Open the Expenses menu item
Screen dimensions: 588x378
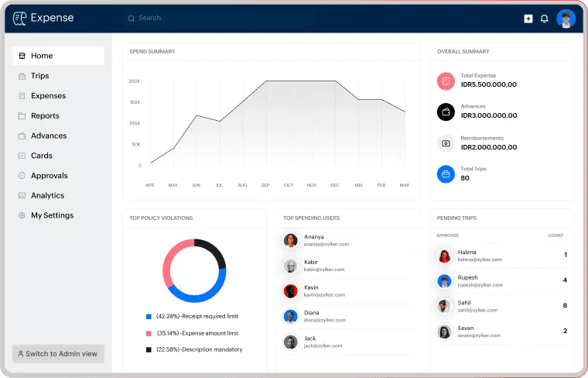pyautogui.click(x=58, y=96)
